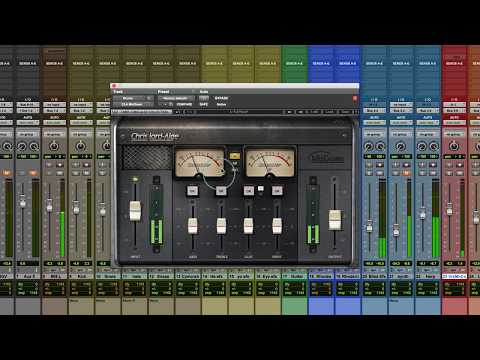Toggle the Treble ON button in the plugin
The width and height of the screenshot is (480, 360).
pos(221,190)
